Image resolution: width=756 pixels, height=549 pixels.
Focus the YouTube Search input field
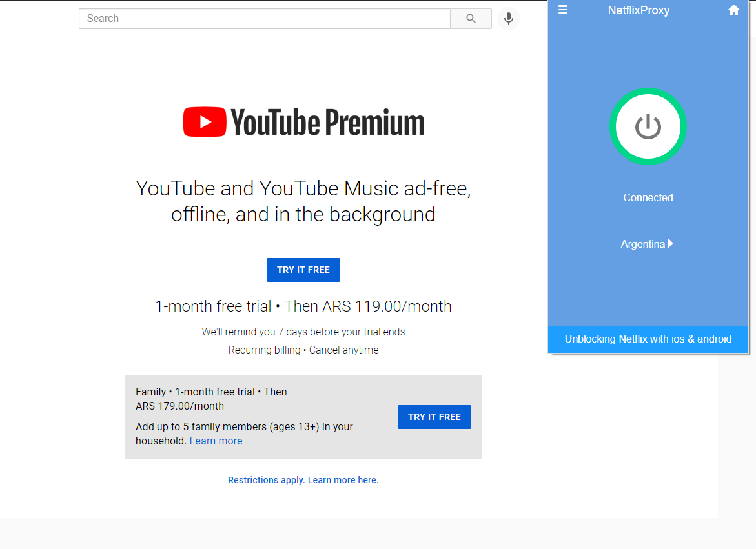pos(265,18)
